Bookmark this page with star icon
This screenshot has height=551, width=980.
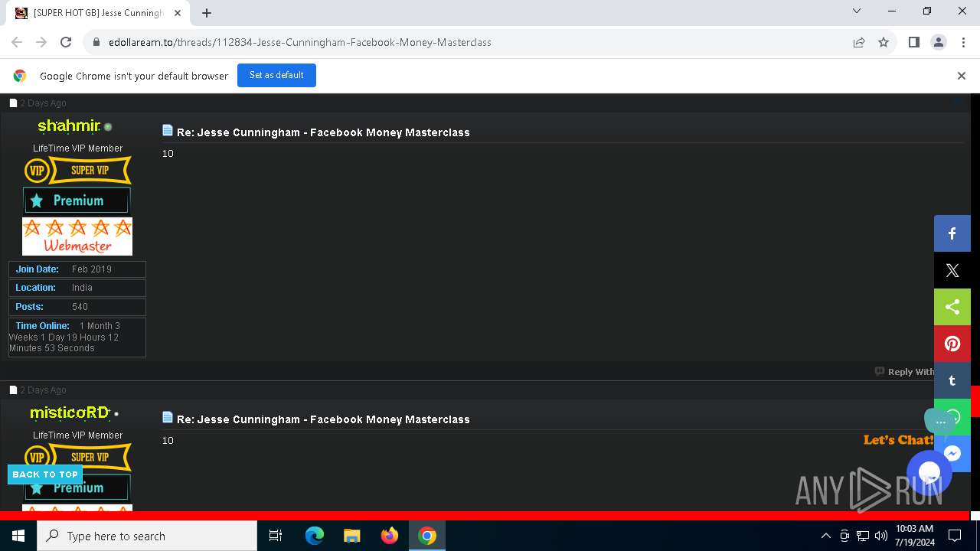(x=884, y=42)
